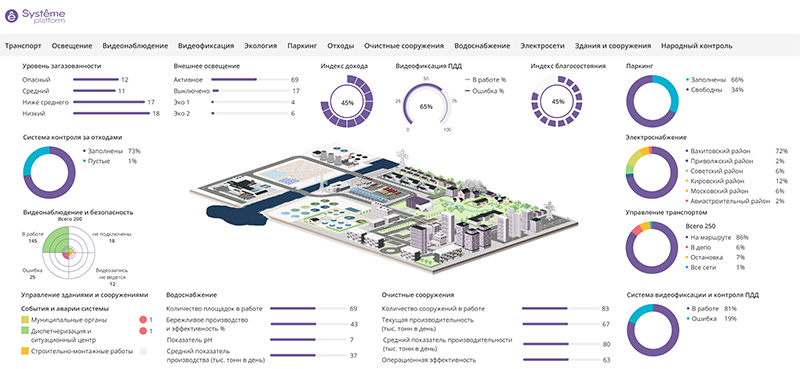Click the Показатель pH bar

coord(308,339)
